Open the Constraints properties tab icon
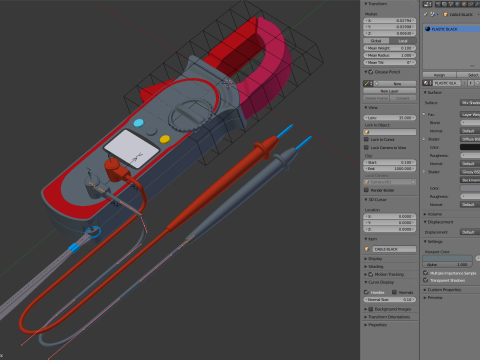 (471, 4)
